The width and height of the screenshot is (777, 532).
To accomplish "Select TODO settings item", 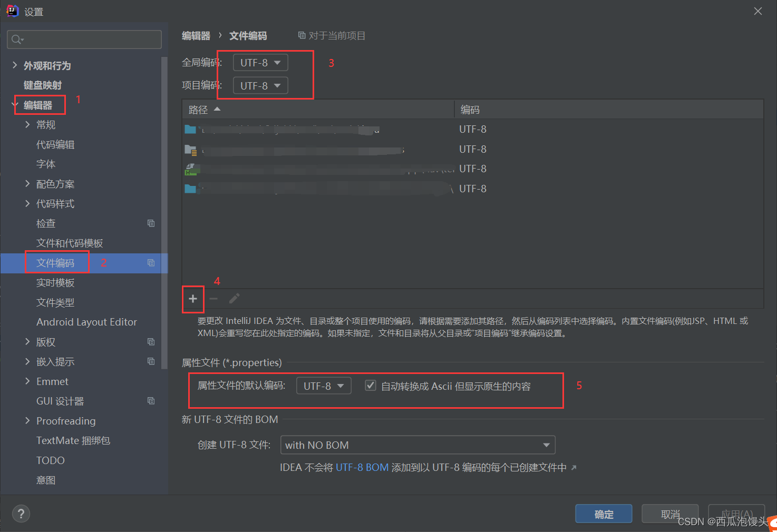I will pyautogui.click(x=51, y=460).
